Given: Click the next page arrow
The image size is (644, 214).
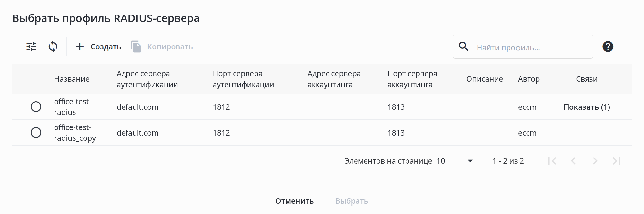Looking at the screenshot, I should pyautogui.click(x=595, y=161).
